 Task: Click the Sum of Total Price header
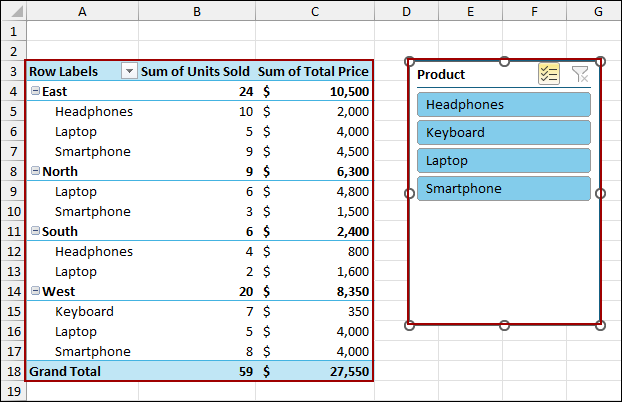tap(313, 72)
